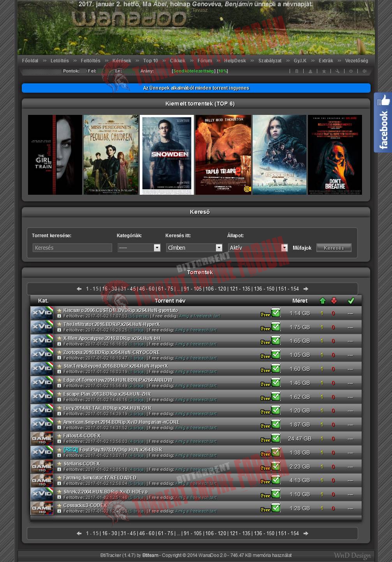This screenshot has height=562, width=392.
Task: Open Szabályzat in navigation menu
Action: point(270,61)
